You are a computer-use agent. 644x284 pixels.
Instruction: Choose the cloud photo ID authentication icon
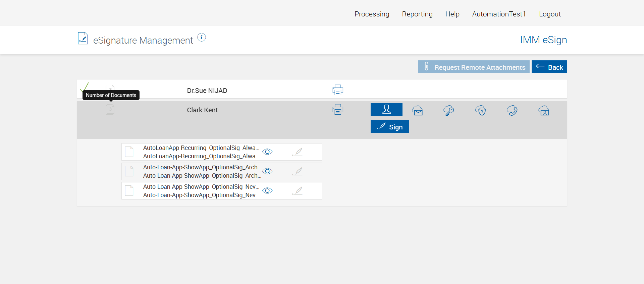click(544, 110)
